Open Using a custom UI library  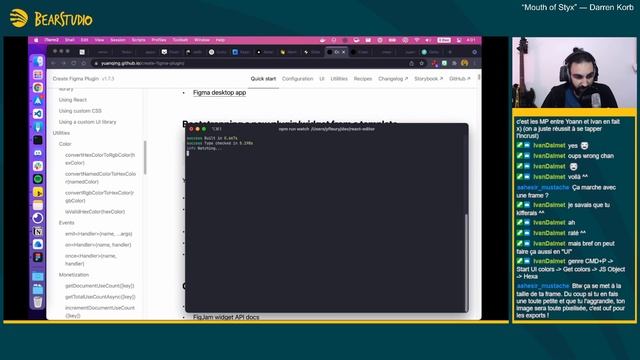point(87,122)
